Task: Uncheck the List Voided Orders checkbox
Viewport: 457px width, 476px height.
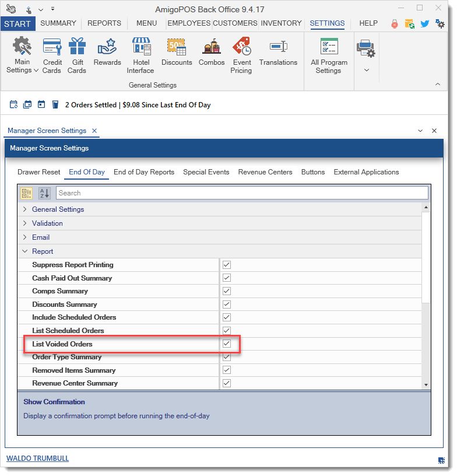Action: tap(227, 344)
